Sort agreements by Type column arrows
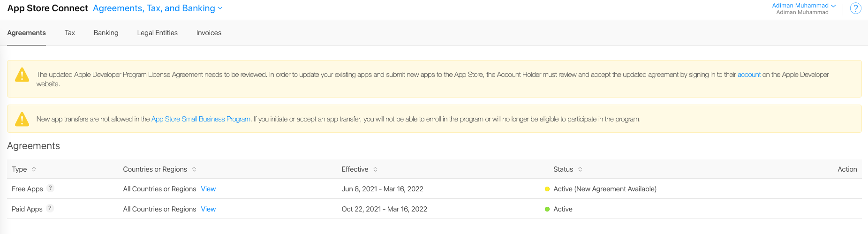The width and height of the screenshot is (868, 234). coord(34,169)
